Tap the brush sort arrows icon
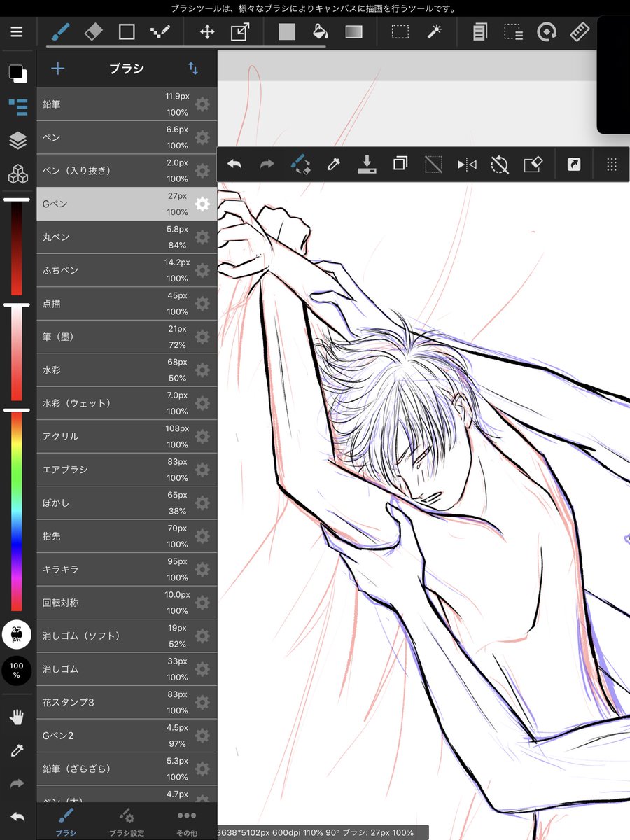630x840 pixels. tap(193, 68)
